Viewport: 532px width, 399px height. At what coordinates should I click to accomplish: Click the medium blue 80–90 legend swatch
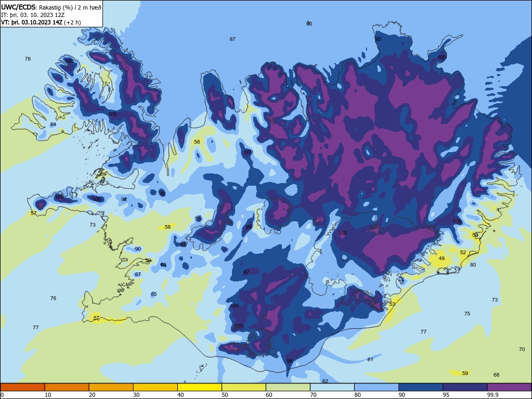coord(377,387)
